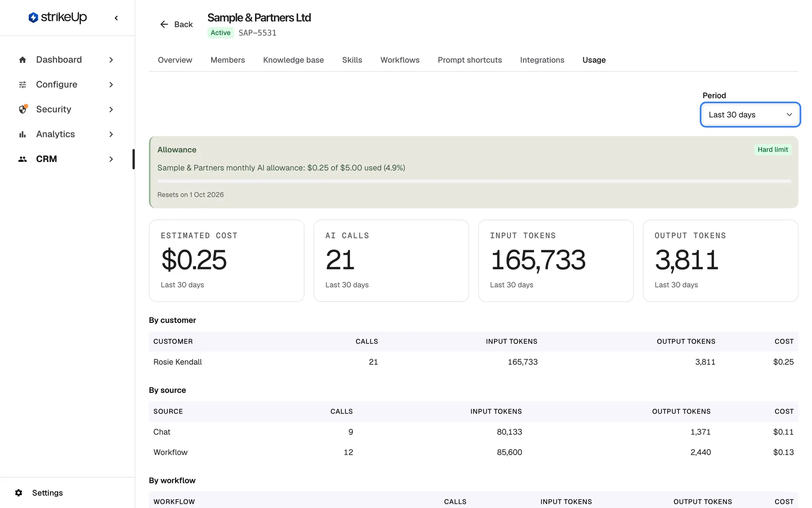Click customer name Rosie Kendall
Screen dimensions: 812x508
point(178,362)
